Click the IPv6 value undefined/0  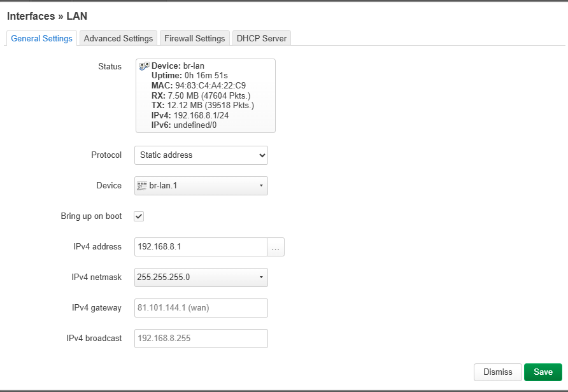[x=195, y=125]
